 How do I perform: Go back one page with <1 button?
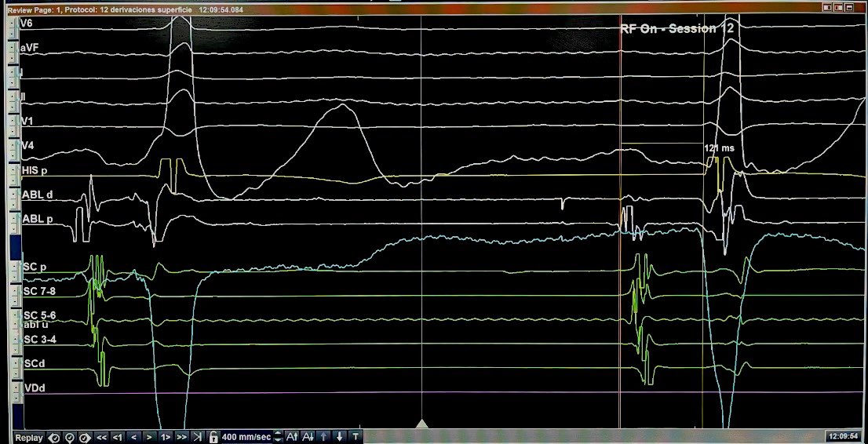[118, 438]
